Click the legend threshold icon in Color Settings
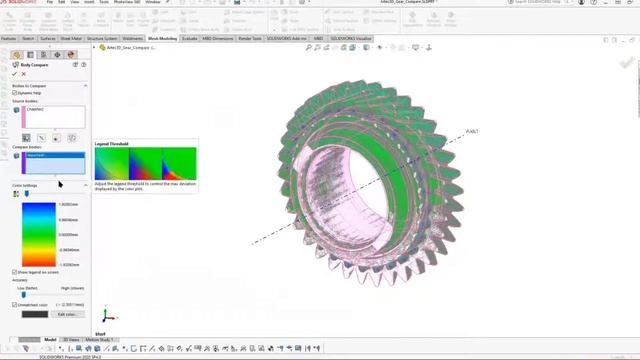Image resolution: width=640 pixels, height=360 pixels. point(16,194)
